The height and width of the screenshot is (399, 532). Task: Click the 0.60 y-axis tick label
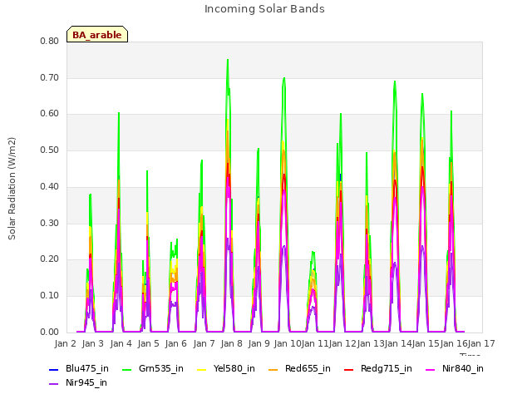pyautogui.click(x=50, y=114)
